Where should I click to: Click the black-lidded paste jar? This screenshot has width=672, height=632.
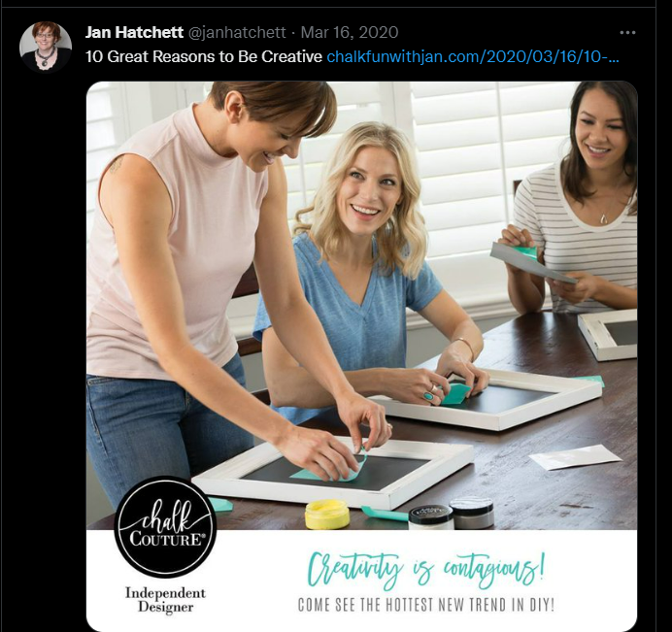(x=430, y=517)
